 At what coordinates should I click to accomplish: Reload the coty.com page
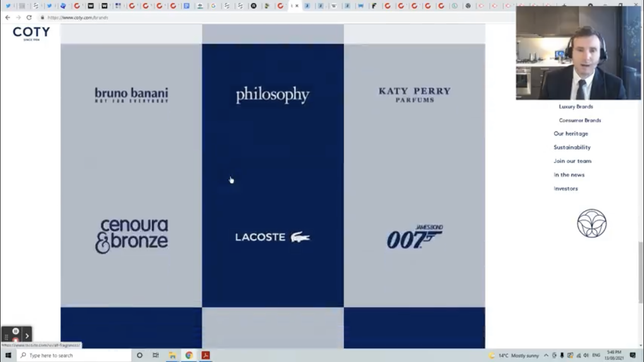(29, 17)
